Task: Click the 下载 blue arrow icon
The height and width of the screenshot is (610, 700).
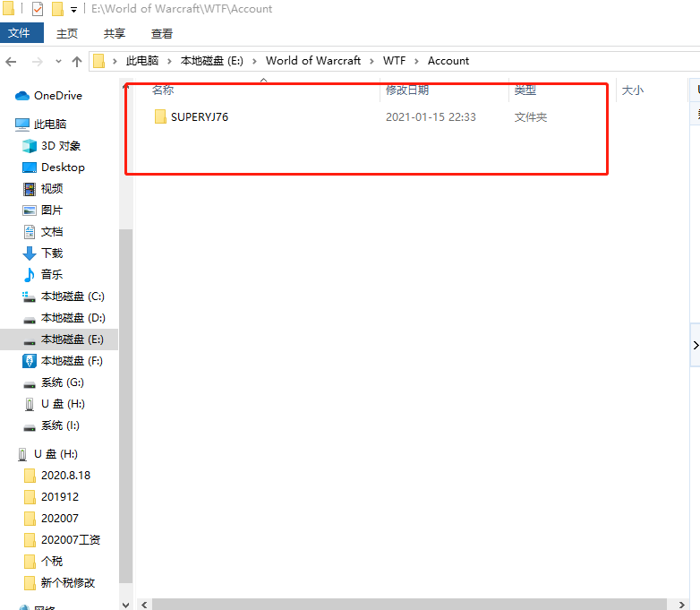Action: (30, 253)
